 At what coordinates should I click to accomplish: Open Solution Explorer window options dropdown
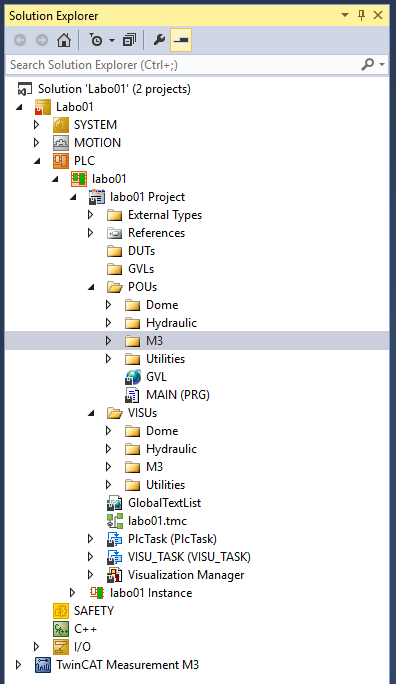click(x=345, y=16)
